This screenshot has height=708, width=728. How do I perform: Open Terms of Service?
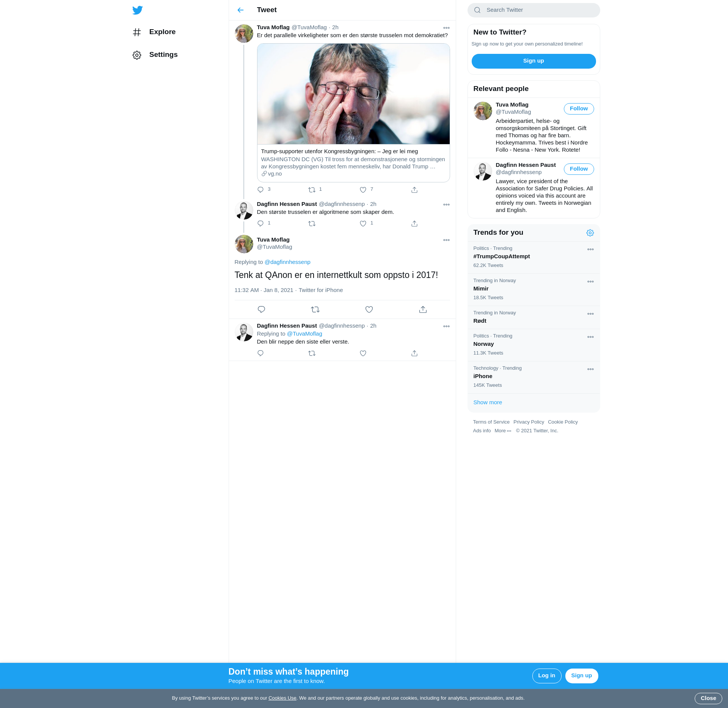point(491,422)
